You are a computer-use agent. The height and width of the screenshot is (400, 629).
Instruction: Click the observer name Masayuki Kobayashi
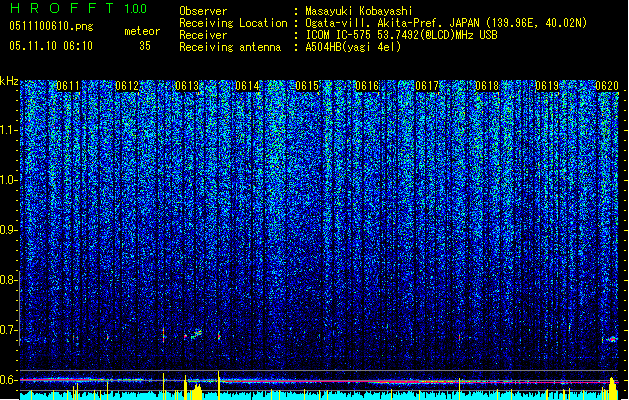click(x=359, y=11)
